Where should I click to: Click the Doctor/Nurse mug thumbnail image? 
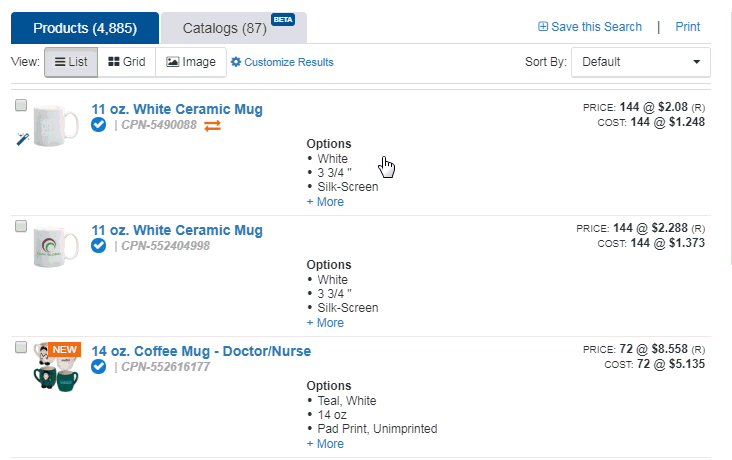(56, 367)
